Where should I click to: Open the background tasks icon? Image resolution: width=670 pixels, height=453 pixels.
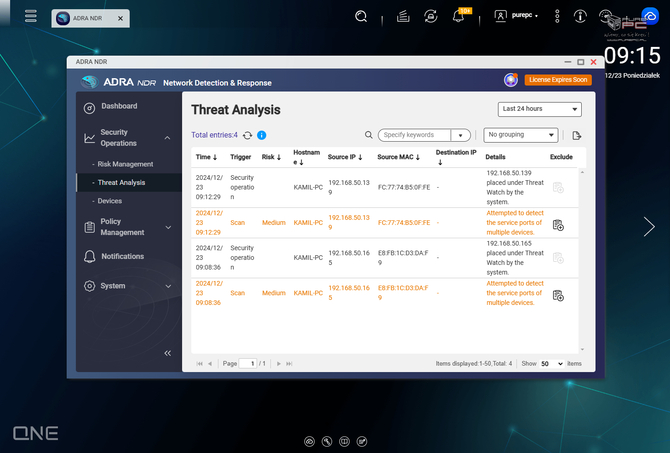tap(403, 17)
